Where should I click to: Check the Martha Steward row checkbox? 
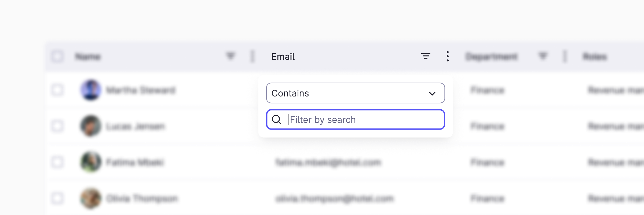pos(57,90)
